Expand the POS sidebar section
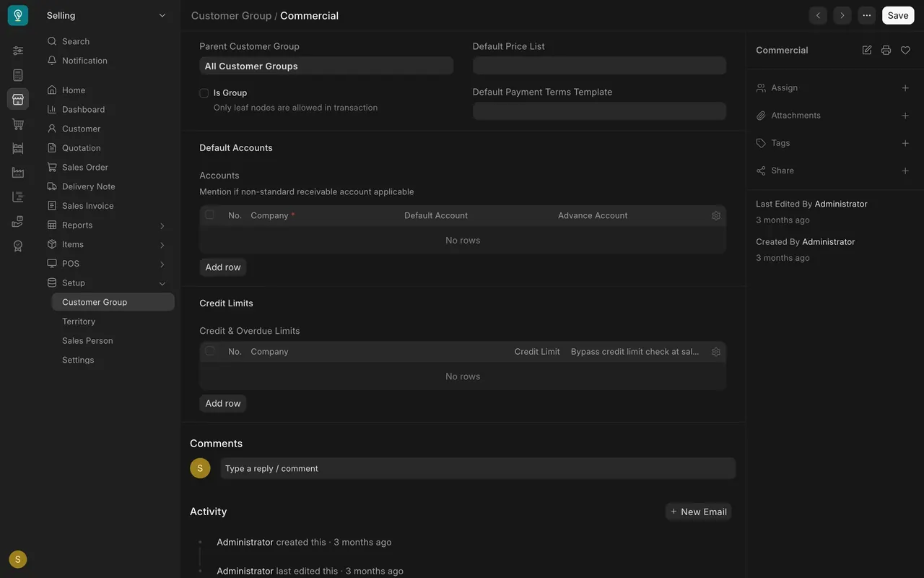Image resolution: width=924 pixels, height=578 pixels. click(162, 264)
